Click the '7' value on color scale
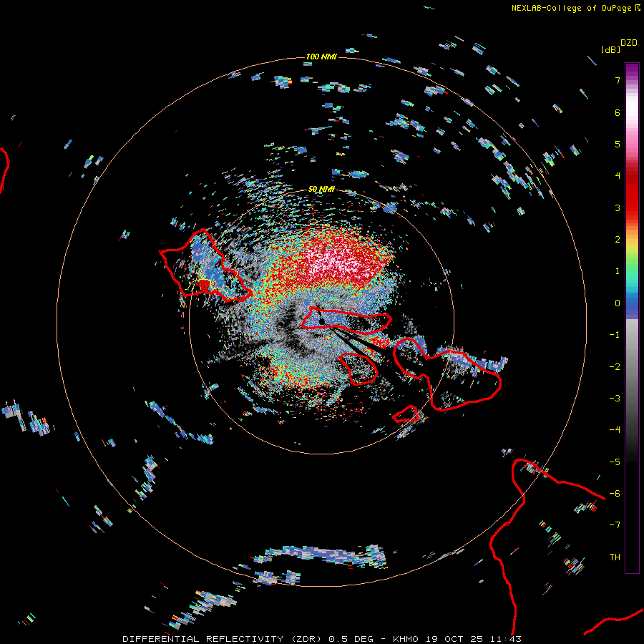The width and height of the screenshot is (644, 644). 618,80
